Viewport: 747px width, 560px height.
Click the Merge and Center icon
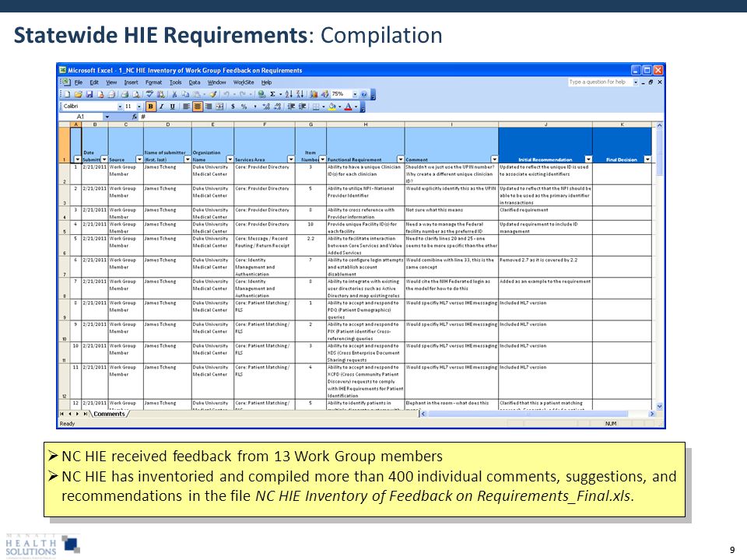tap(219, 107)
